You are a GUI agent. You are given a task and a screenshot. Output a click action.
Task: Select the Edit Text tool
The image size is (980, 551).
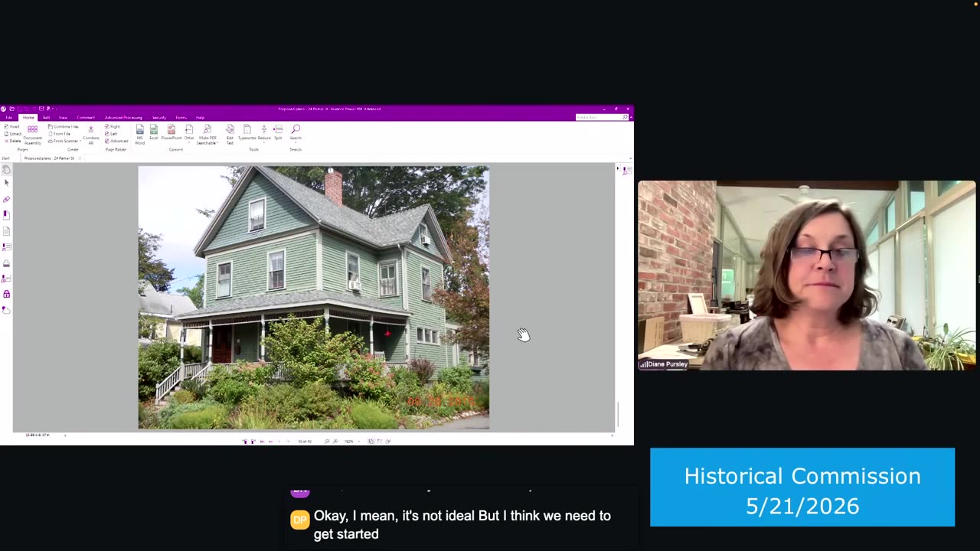point(230,135)
